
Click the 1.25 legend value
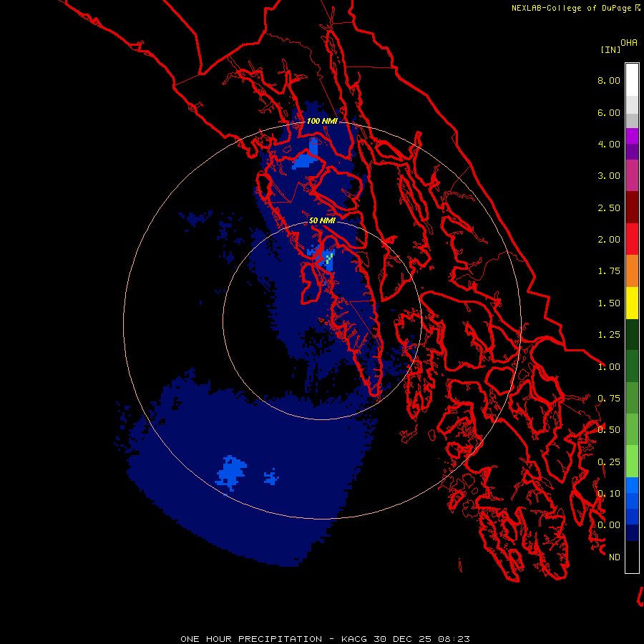[609, 335]
